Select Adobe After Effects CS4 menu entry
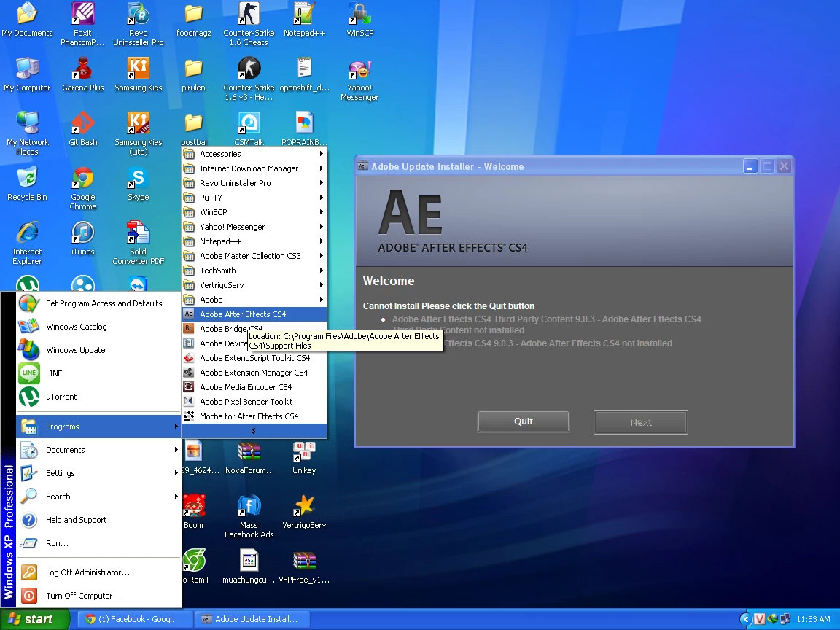The image size is (840, 630). coord(254,314)
